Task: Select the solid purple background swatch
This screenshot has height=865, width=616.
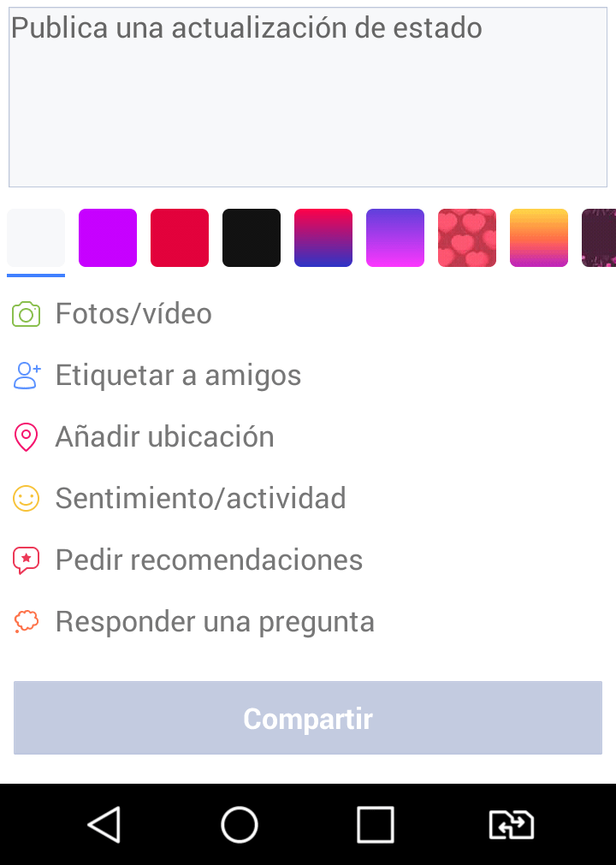Action: coord(108,238)
